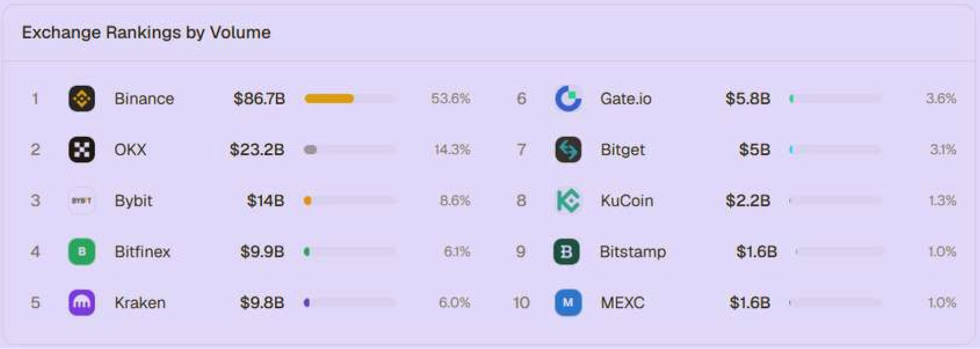Click the OKX checkered logo icon
The image size is (980, 349).
coord(82,150)
